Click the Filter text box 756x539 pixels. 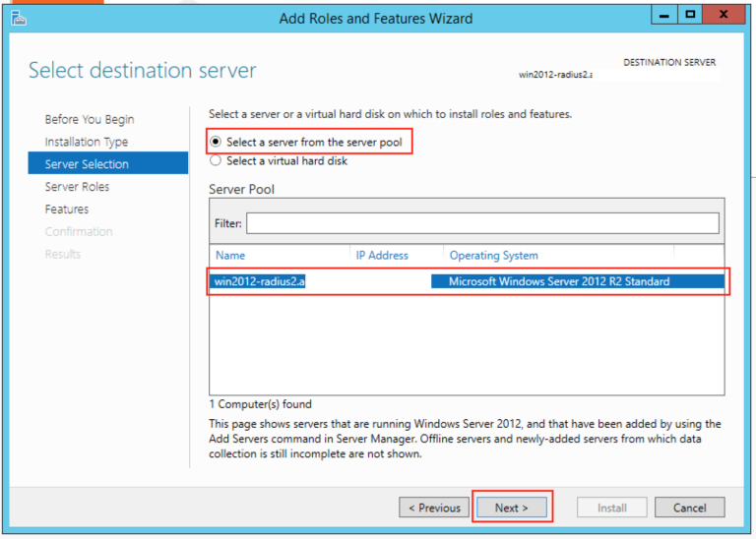click(x=482, y=223)
